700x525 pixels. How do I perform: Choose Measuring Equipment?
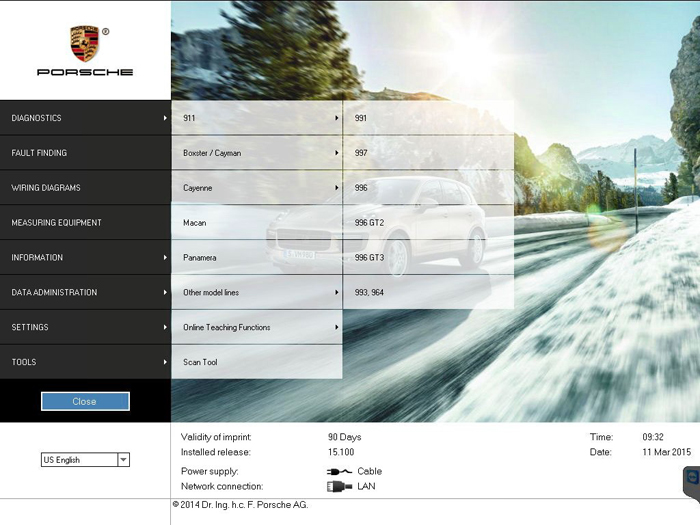coord(85,222)
